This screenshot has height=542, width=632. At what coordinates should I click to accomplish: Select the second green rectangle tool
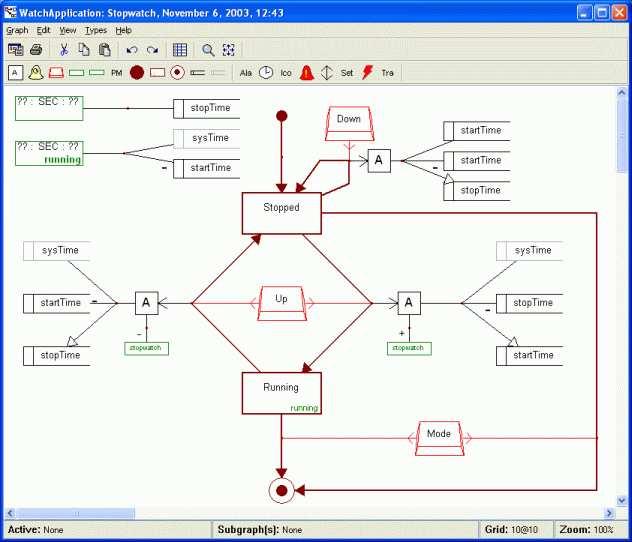[97, 73]
